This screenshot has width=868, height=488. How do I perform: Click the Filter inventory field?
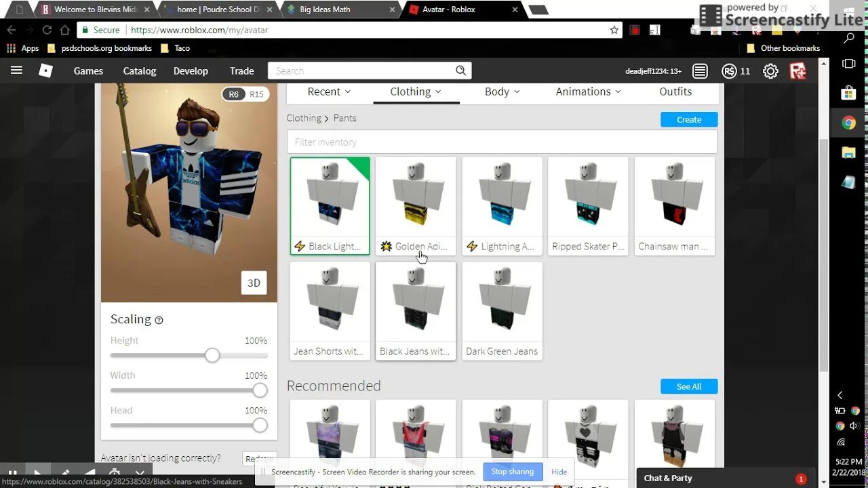pyautogui.click(x=502, y=142)
